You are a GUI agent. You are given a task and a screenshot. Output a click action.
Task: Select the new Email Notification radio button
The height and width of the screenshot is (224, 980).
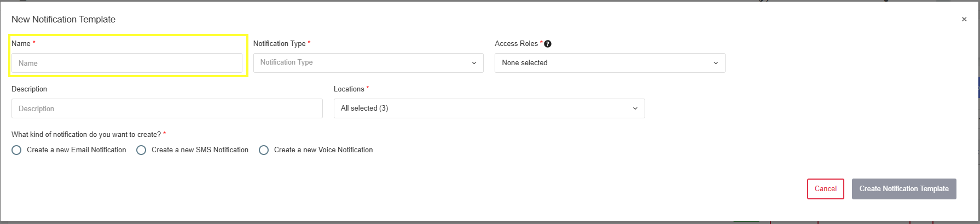(x=16, y=150)
